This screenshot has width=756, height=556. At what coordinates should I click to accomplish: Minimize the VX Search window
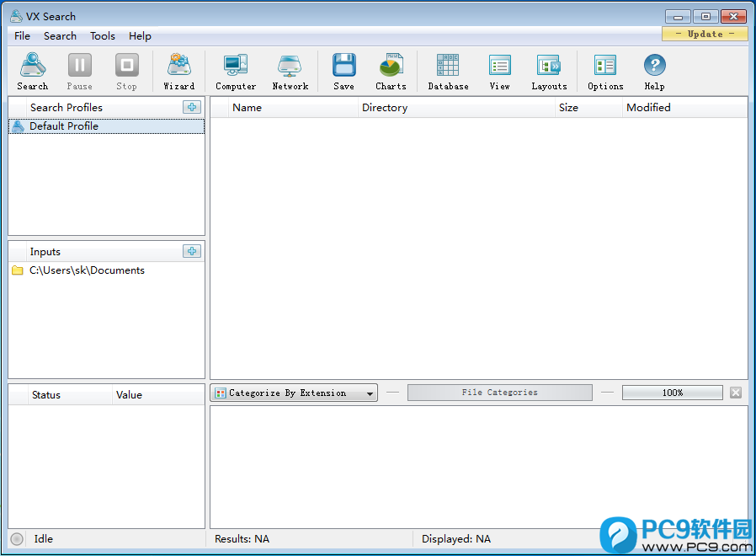678,17
